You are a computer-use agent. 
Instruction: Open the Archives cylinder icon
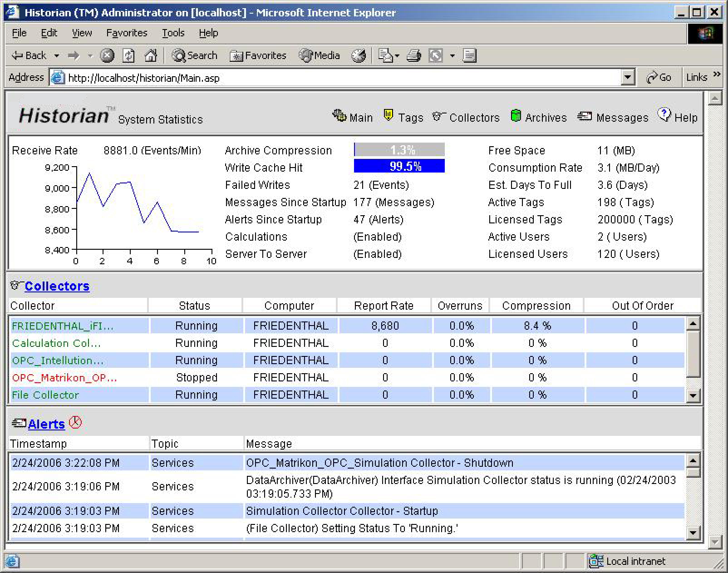click(x=516, y=116)
